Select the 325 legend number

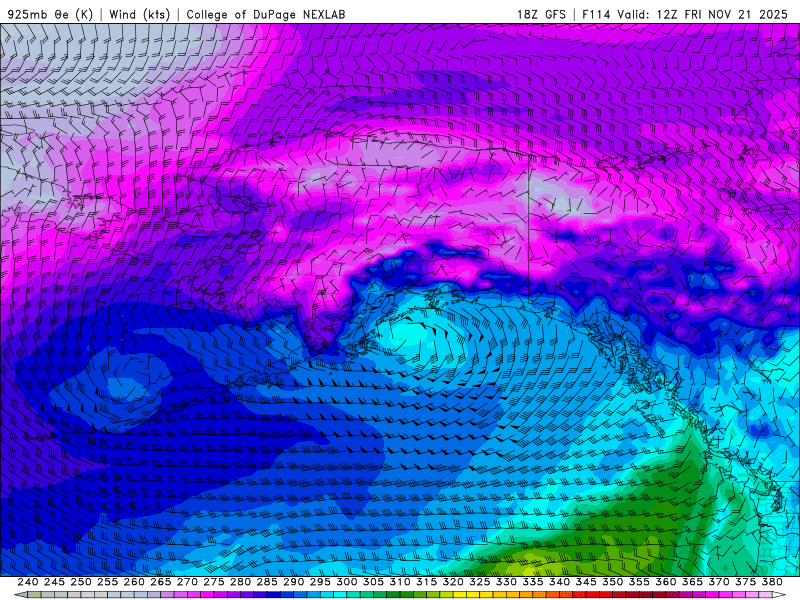click(479, 582)
